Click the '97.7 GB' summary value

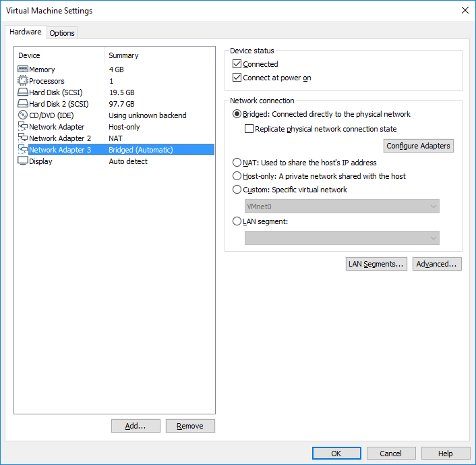click(121, 104)
